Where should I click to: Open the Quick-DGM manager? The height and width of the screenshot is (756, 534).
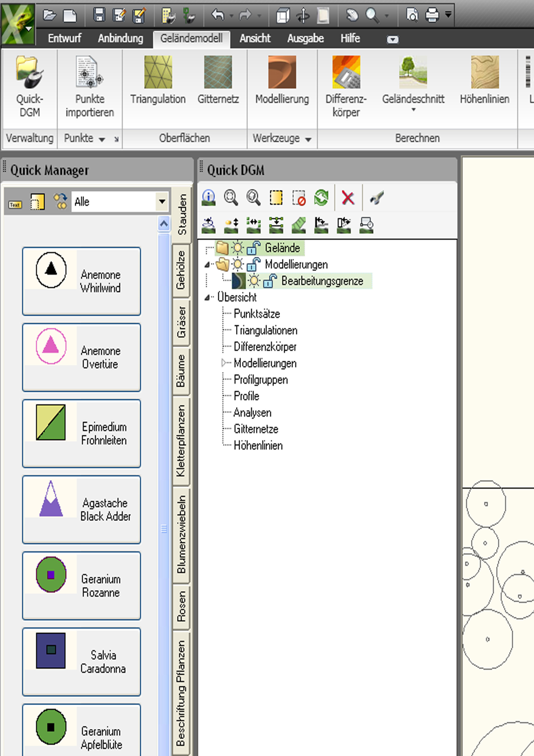coord(30,87)
